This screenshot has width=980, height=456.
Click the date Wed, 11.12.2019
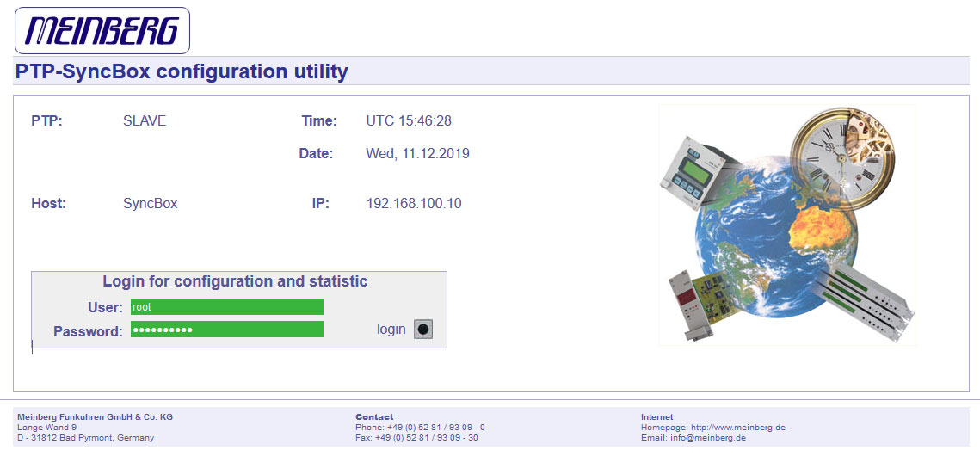(418, 154)
